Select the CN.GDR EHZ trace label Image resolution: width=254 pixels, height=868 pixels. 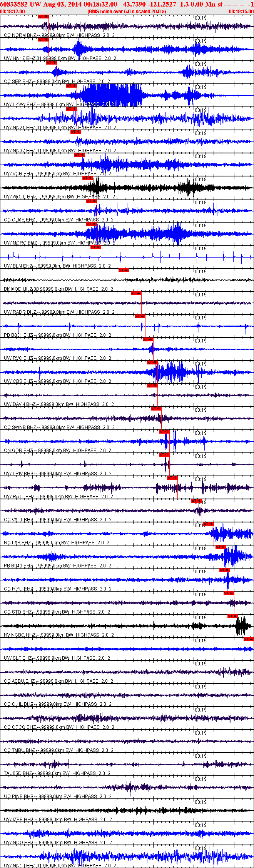(x=57, y=451)
